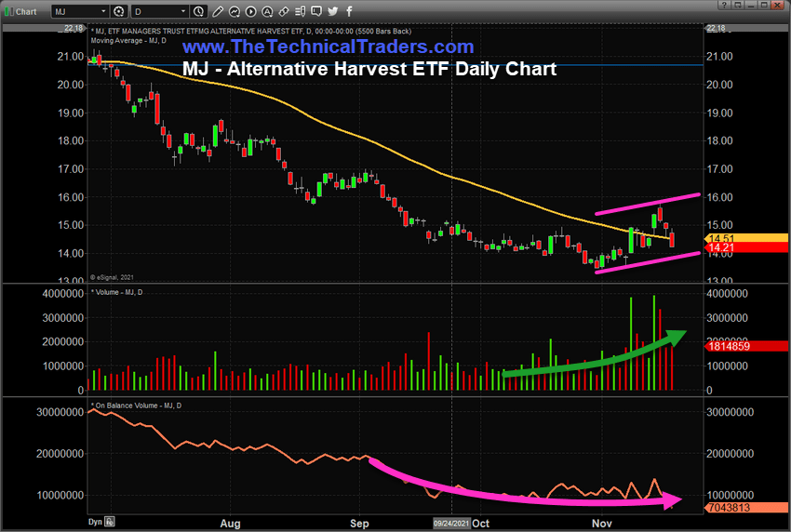Viewport: 791px width, 532px height.
Task: Click the Nov label on time axis
Action: point(601,524)
